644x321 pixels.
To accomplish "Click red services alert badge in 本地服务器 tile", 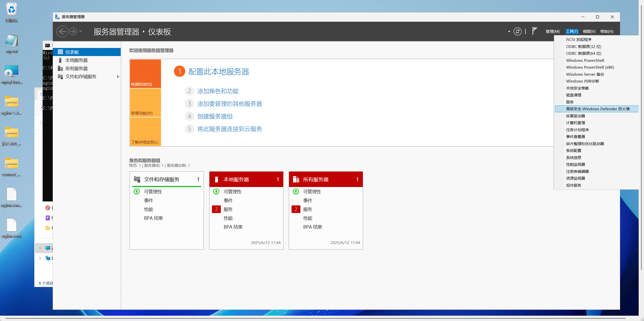I will pyautogui.click(x=216, y=209).
